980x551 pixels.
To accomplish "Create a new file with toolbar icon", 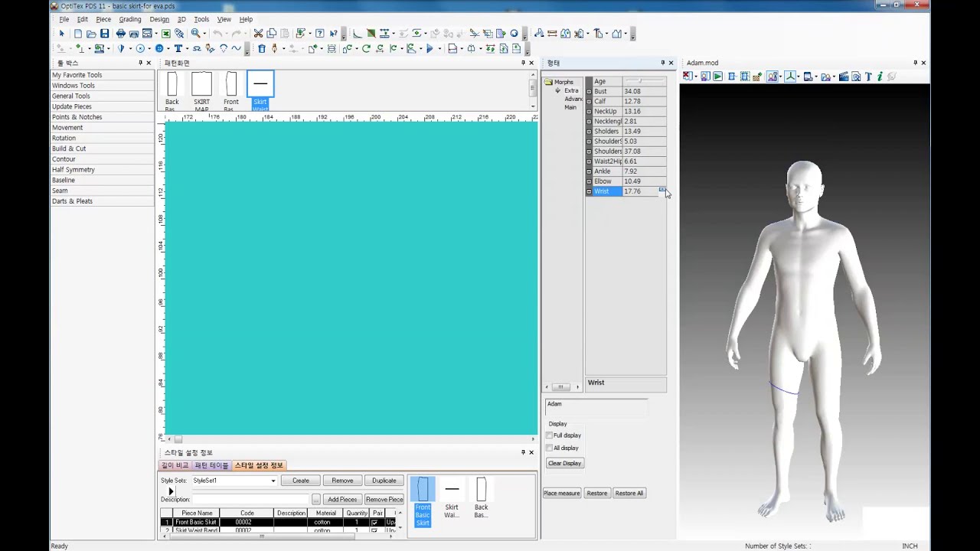I will click(x=78, y=34).
